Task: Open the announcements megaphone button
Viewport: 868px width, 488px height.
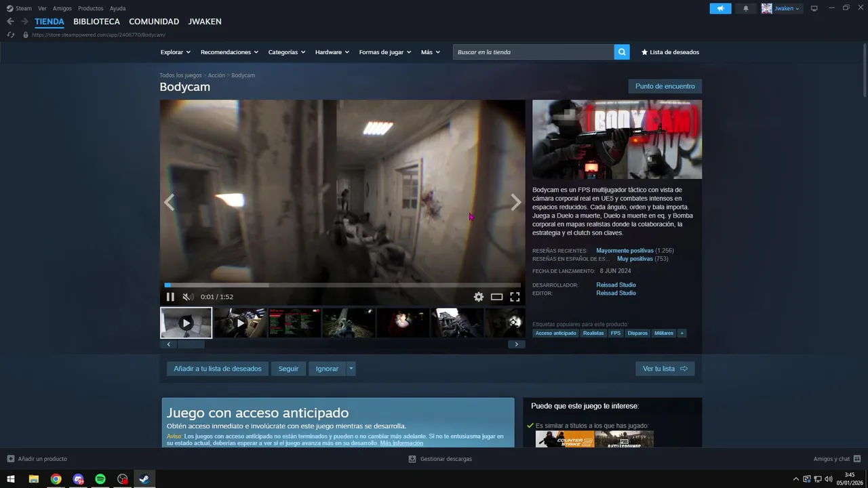Action: [x=720, y=8]
